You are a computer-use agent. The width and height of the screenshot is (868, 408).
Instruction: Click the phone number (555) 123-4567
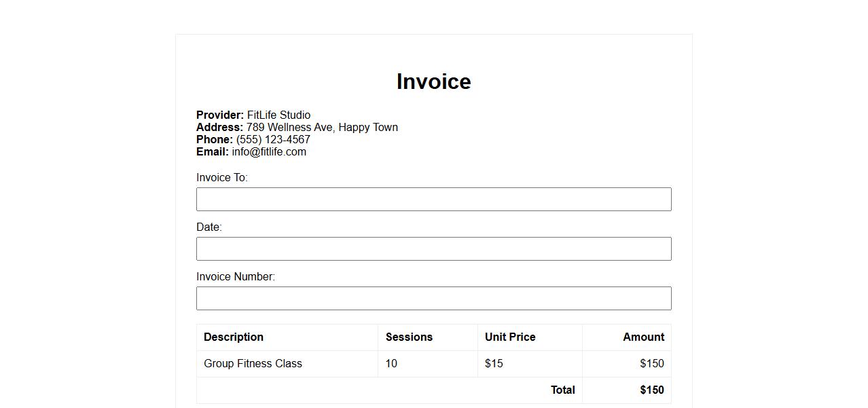point(273,140)
